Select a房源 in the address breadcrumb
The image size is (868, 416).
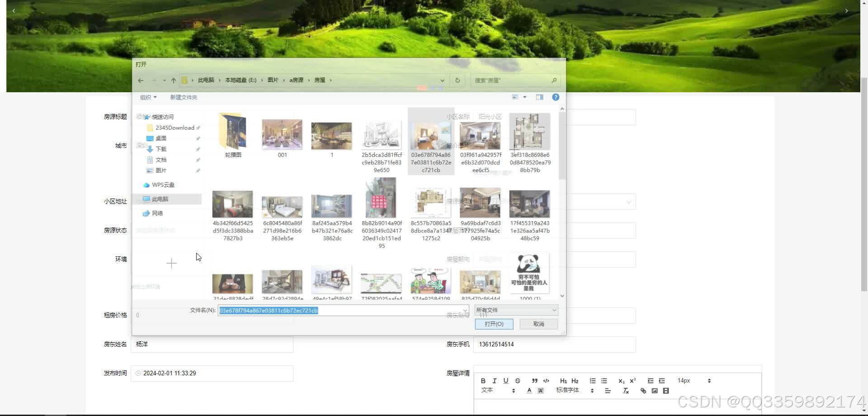pos(297,80)
